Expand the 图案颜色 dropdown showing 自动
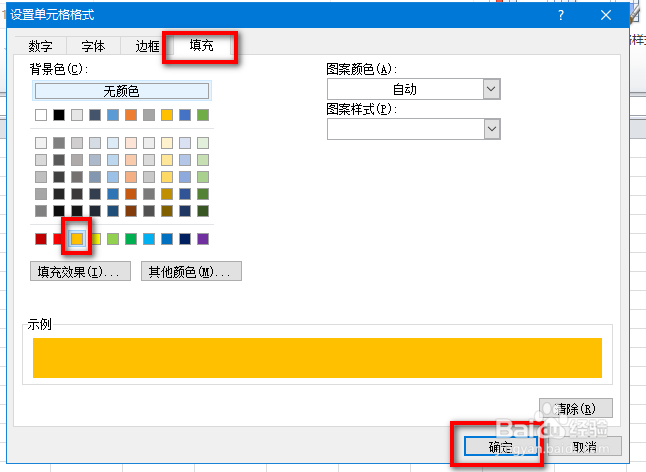This screenshot has width=646, height=472. (x=492, y=89)
